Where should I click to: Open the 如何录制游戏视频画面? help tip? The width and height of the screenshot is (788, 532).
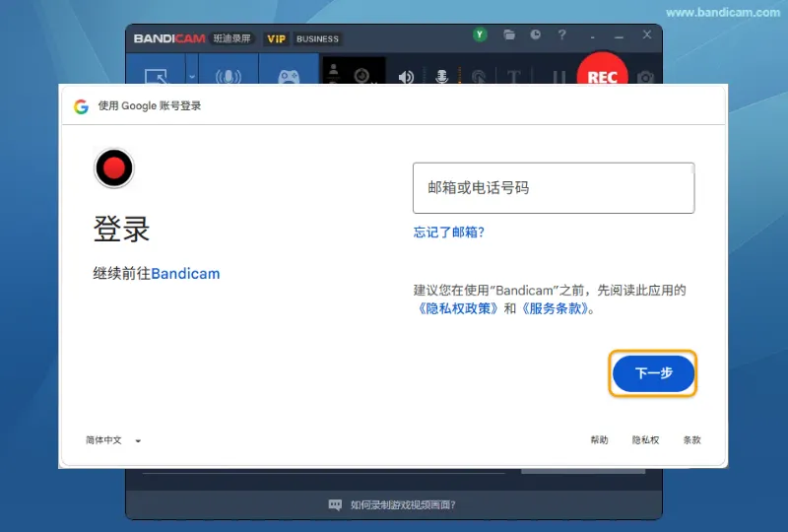click(x=403, y=504)
